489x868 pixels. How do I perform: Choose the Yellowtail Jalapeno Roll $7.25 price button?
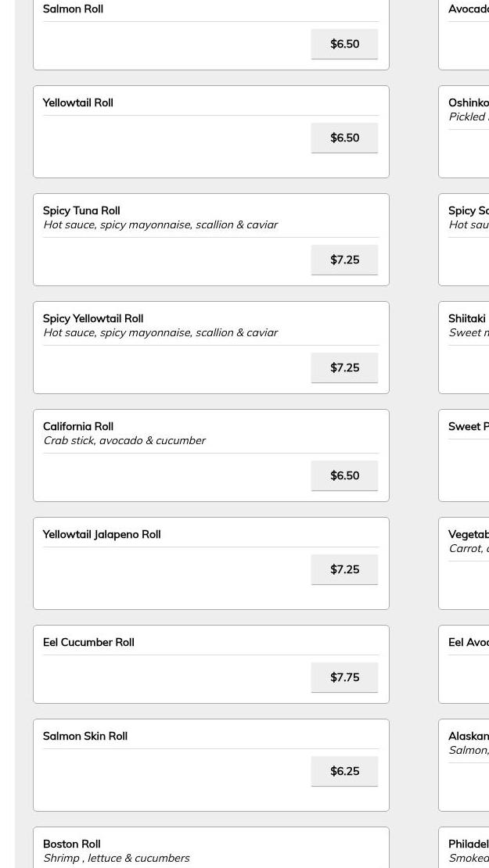tap(344, 569)
